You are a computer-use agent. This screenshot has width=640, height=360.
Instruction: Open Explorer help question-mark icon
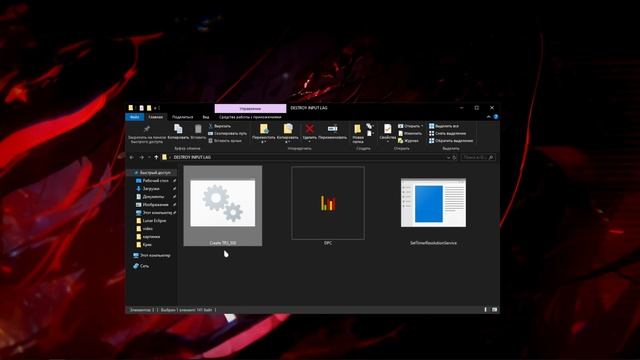496,117
